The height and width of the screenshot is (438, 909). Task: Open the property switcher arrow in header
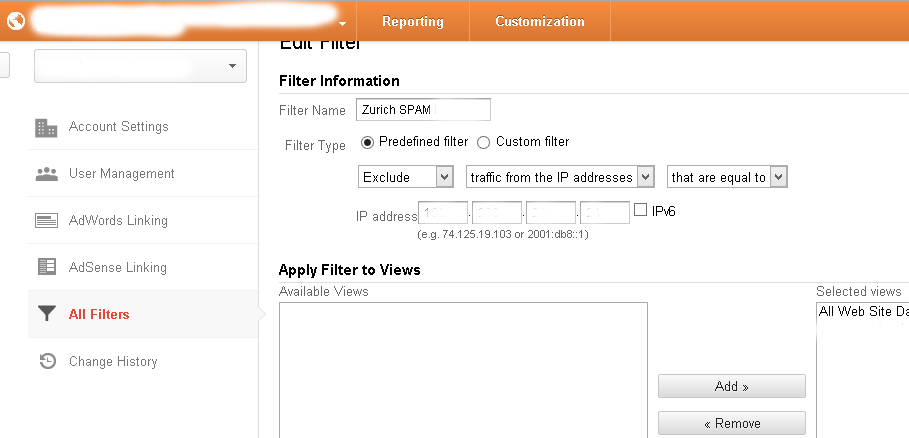point(343,24)
